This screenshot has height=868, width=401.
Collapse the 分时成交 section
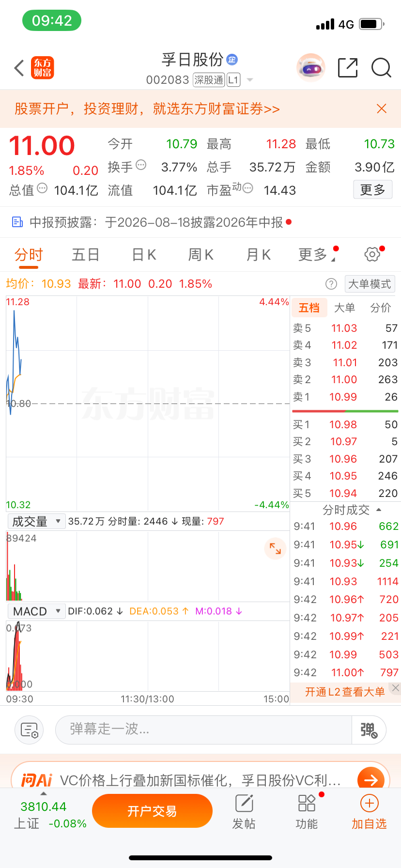352,510
